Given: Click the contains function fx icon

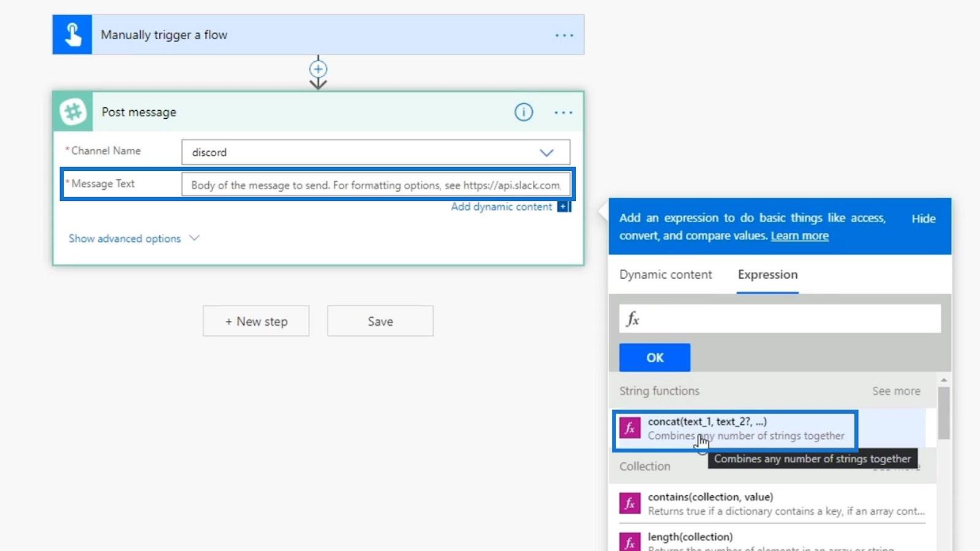Looking at the screenshot, I should tap(630, 503).
